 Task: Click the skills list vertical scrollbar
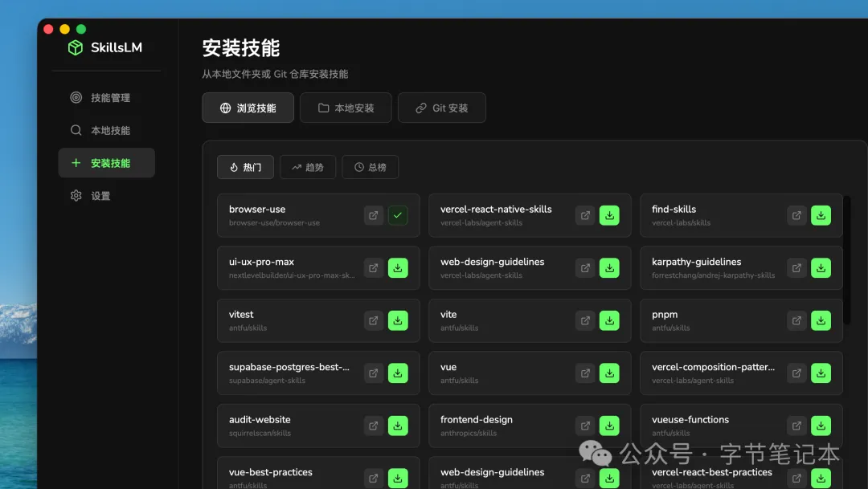tap(847, 261)
